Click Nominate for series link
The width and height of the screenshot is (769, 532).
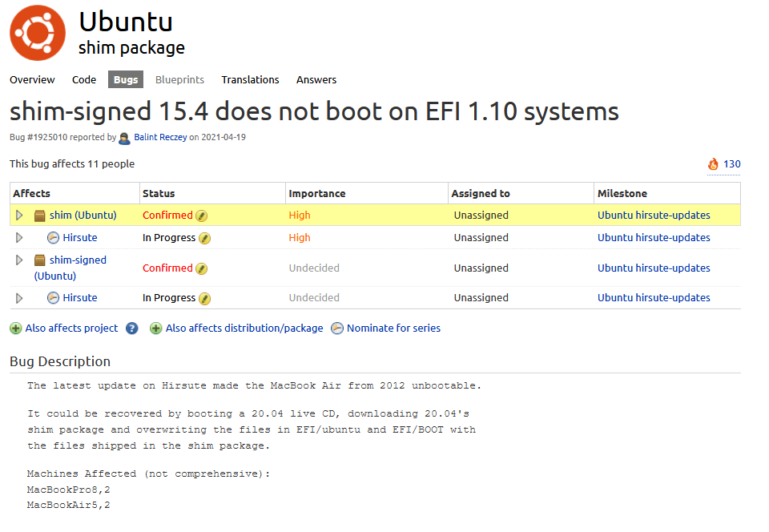pos(394,328)
